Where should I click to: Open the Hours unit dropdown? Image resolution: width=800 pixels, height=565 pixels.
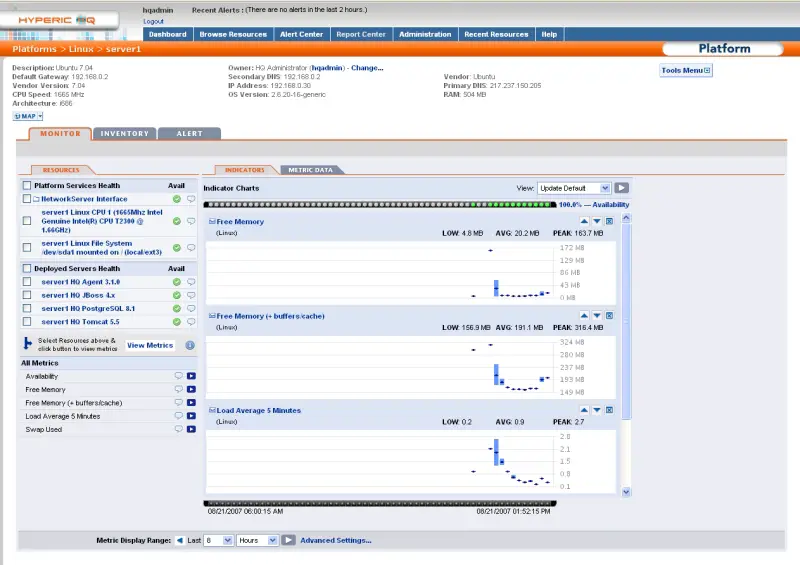(257, 540)
